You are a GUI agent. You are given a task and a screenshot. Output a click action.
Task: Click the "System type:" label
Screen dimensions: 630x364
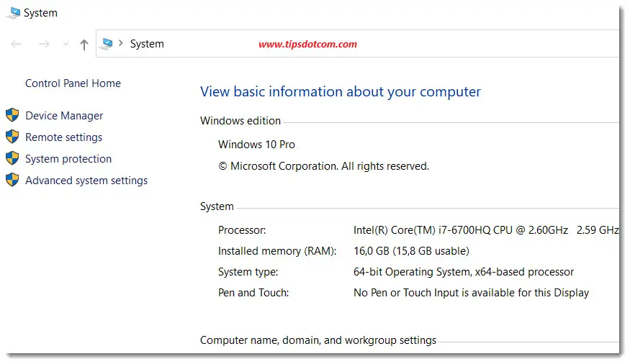tap(248, 272)
